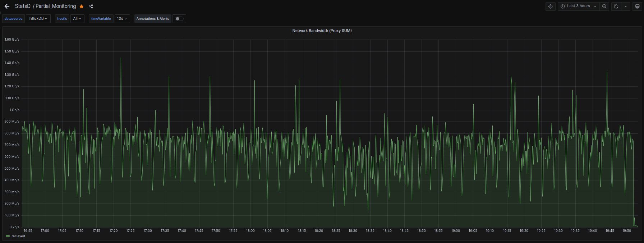
Task: Open the Last 3 hours time picker
Action: 578,6
